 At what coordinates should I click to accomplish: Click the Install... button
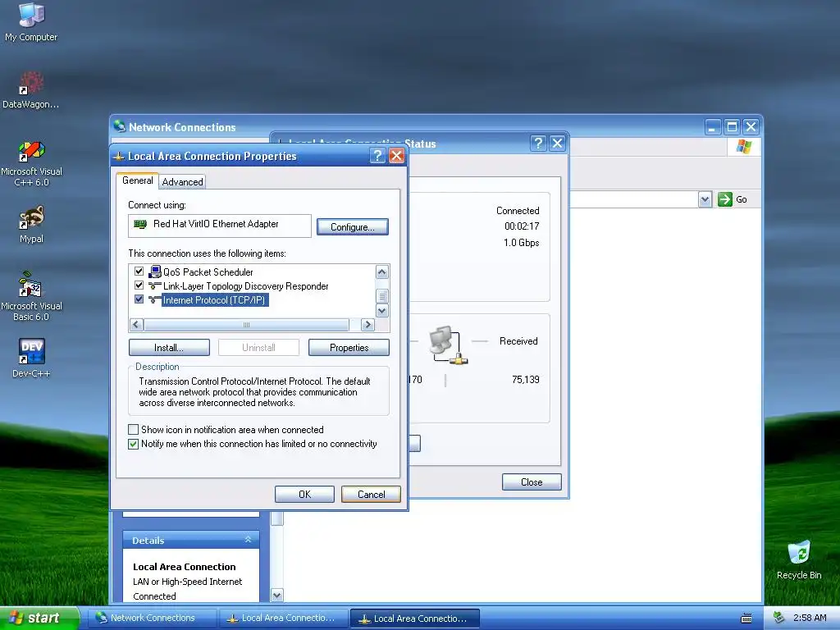point(169,348)
